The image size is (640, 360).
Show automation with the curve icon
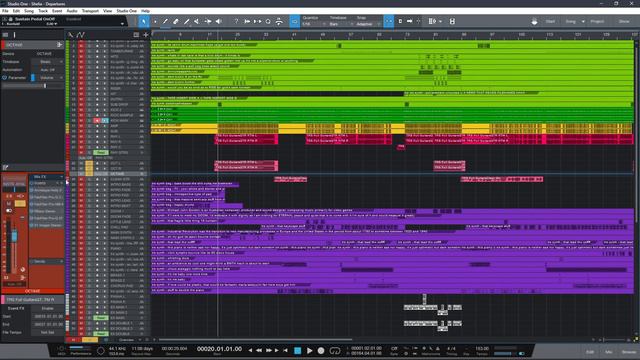point(81,35)
